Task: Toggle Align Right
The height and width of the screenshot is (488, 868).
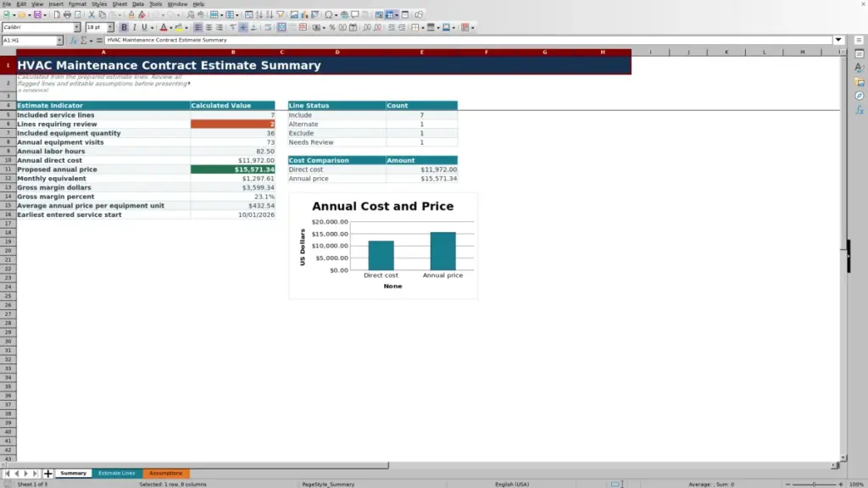Action: (220, 27)
